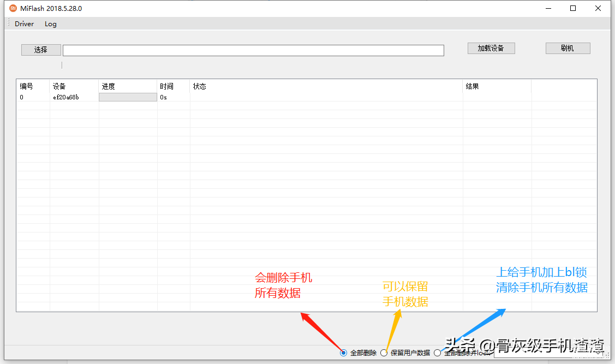
Task: Click the progress bar for device ef20a68b
Action: pyautogui.click(x=128, y=97)
